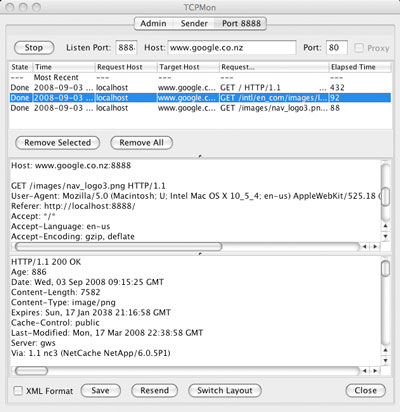Click the request pane scroll left arrow
Image resolution: width=400 pixels, height=412 pixels.
365,247
